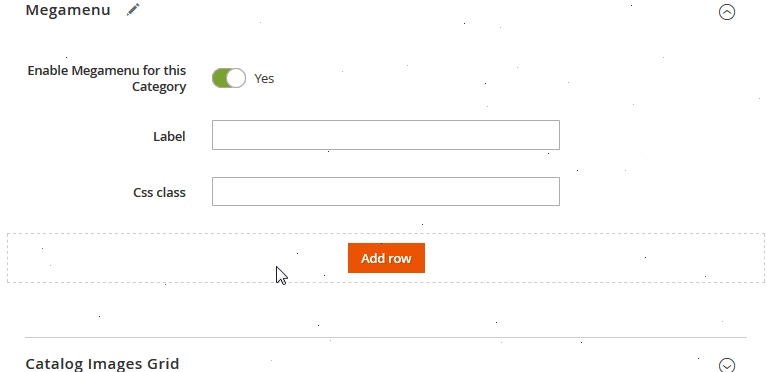Click the orange Add row button
The image size is (767, 372).
pyautogui.click(x=386, y=258)
